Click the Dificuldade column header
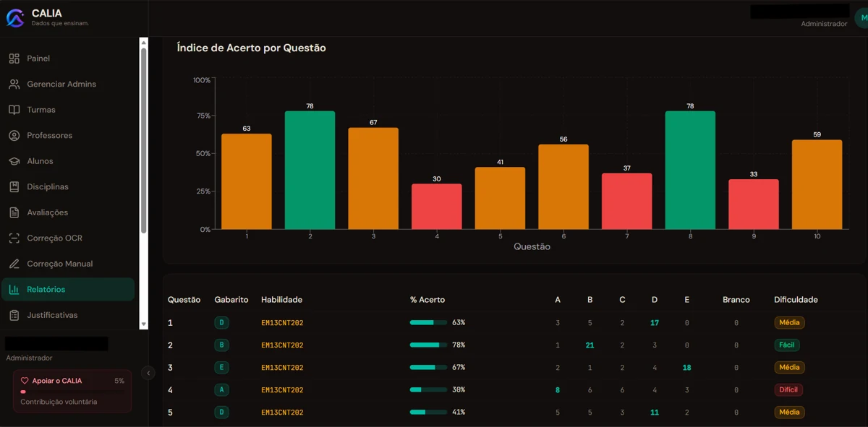The width and height of the screenshot is (868, 427). coord(796,300)
